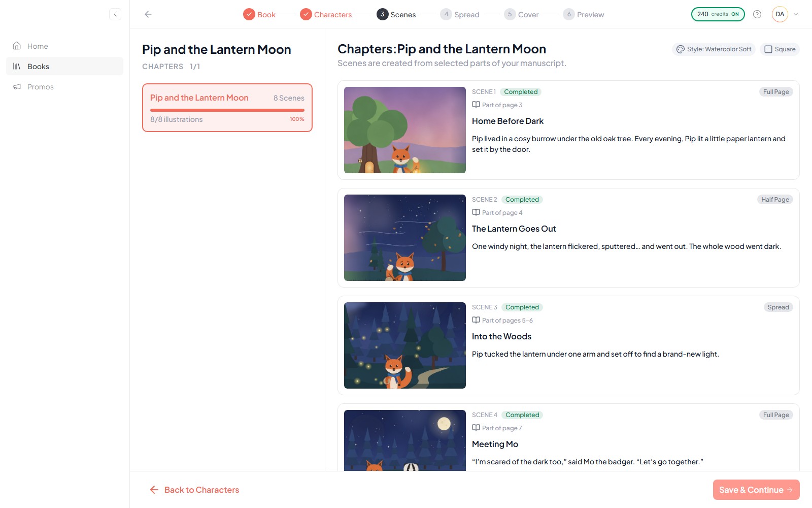Expand the account dropdown chevron
The image size is (812, 508).
click(796, 14)
